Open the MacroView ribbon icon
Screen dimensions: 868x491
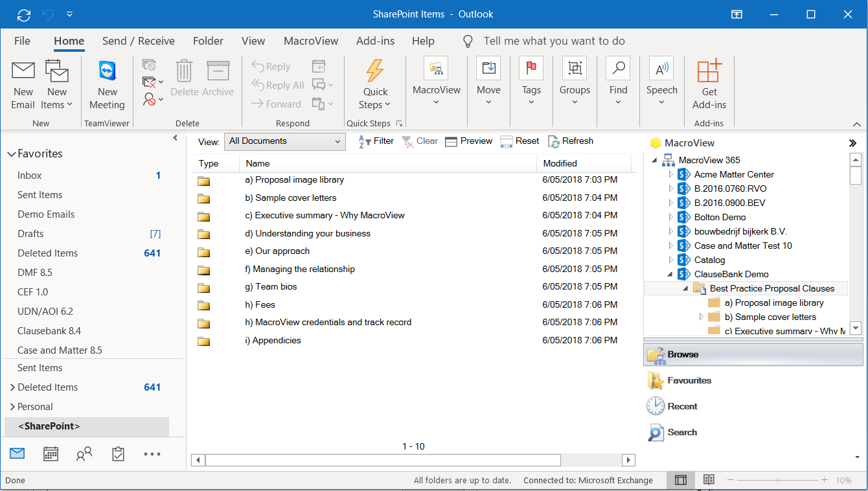click(436, 68)
